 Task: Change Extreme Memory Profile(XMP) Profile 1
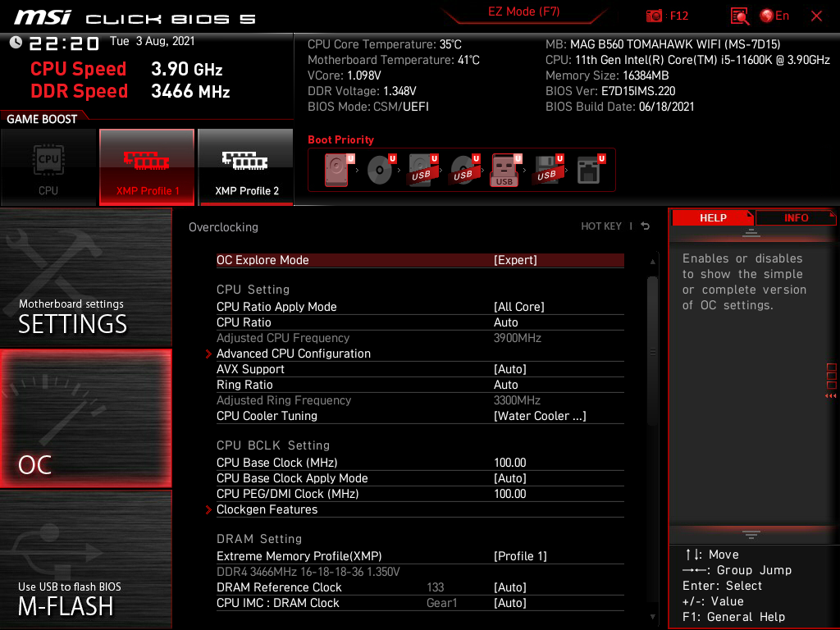[420, 556]
